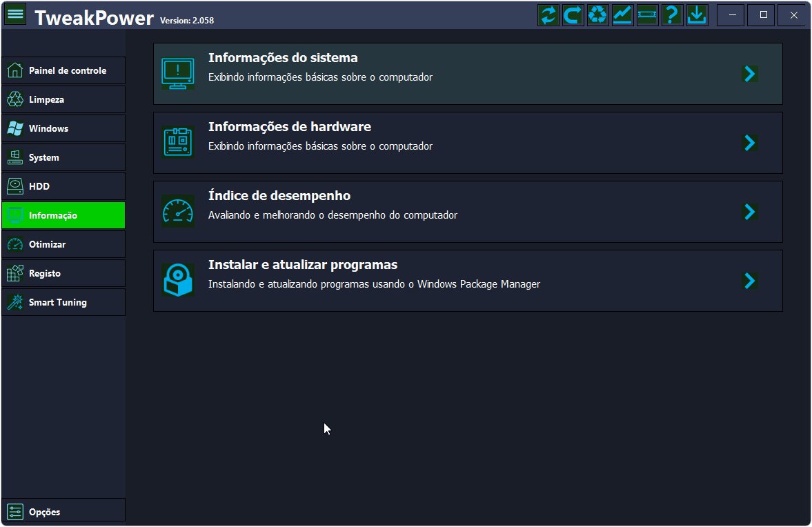Viewport: 812px width, 527px height.
Task: Open help via the question mark icon
Action: coord(673,15)
